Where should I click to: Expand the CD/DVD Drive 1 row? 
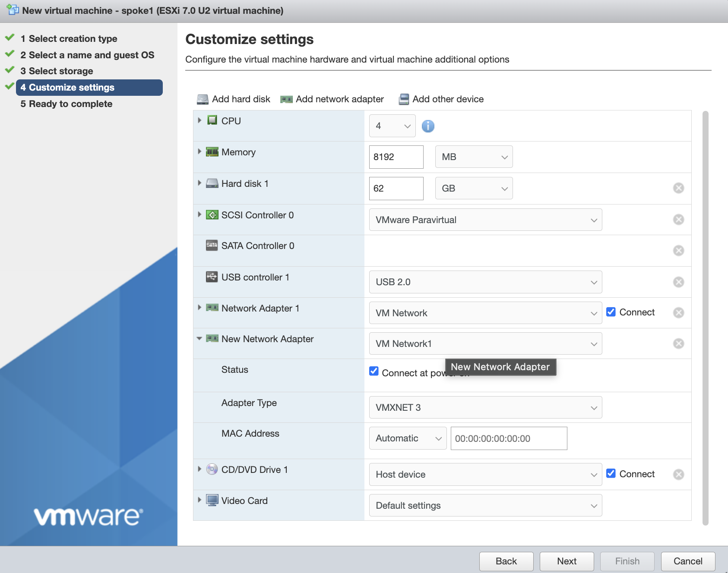(x=199, y=469)
